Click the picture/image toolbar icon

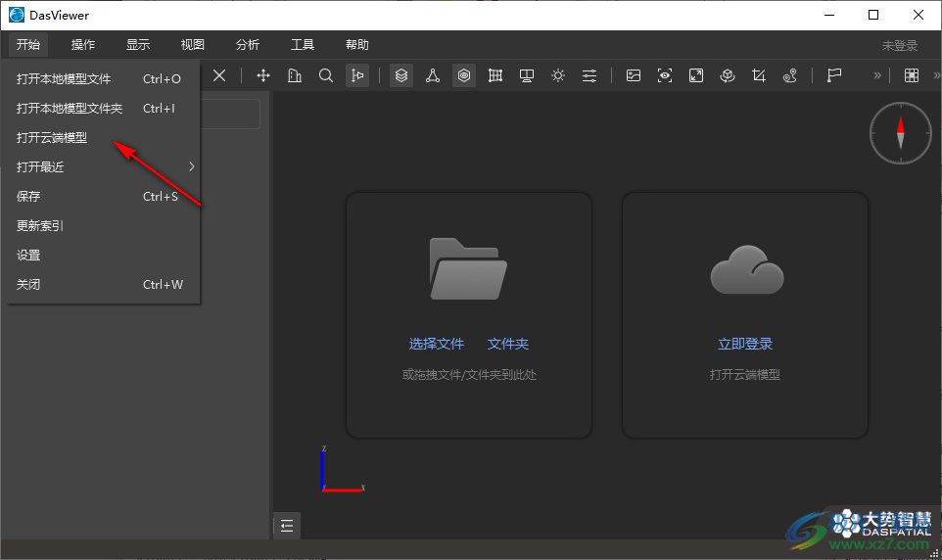634,75
